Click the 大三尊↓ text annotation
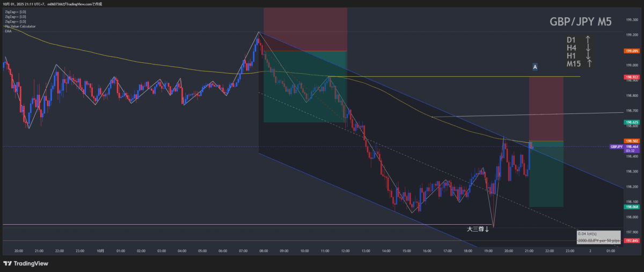Screen dimensions: 644x272 point(478,229)
